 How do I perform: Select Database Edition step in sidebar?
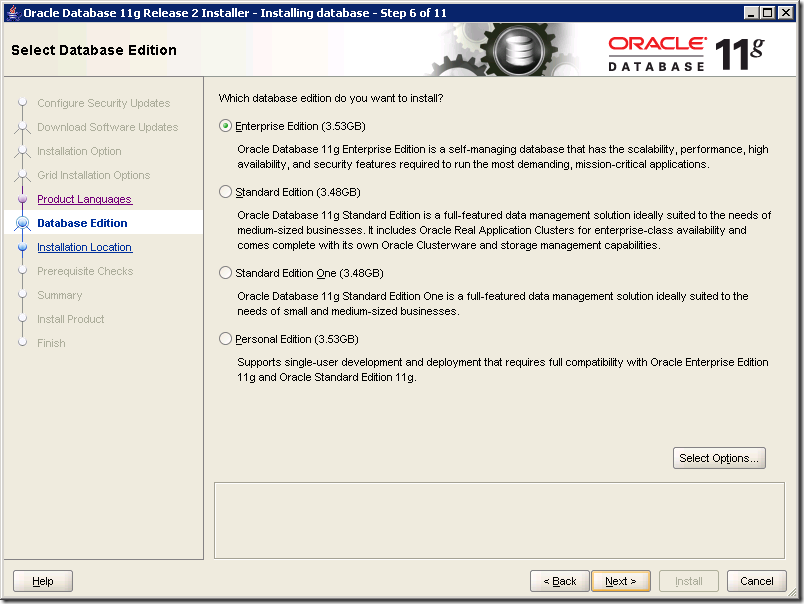[x=82, y=223]
